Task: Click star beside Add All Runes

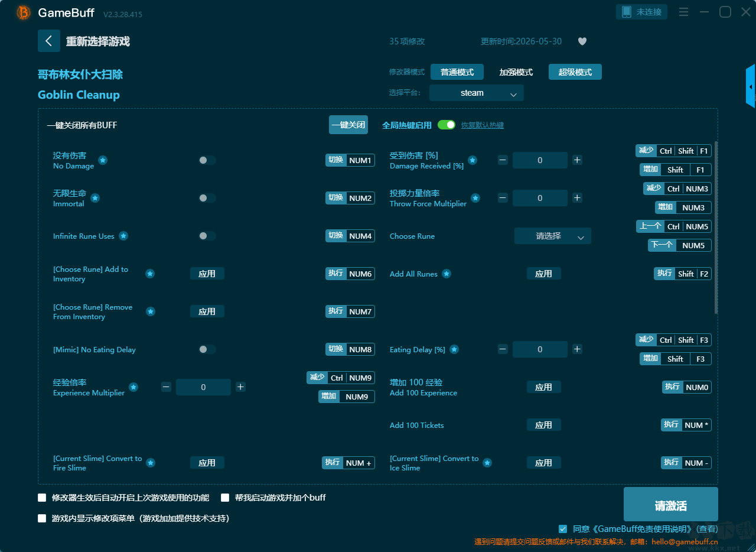Action: (x=447, y=274)
